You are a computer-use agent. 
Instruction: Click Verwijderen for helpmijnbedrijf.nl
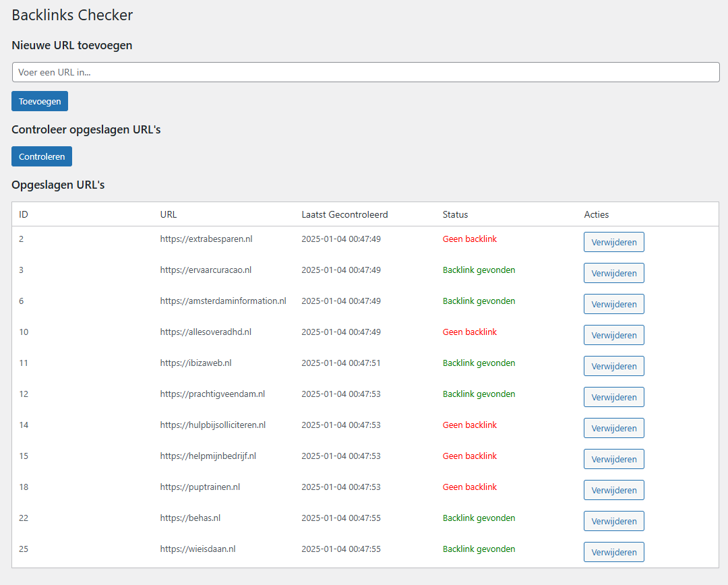(x=614, y=459)
